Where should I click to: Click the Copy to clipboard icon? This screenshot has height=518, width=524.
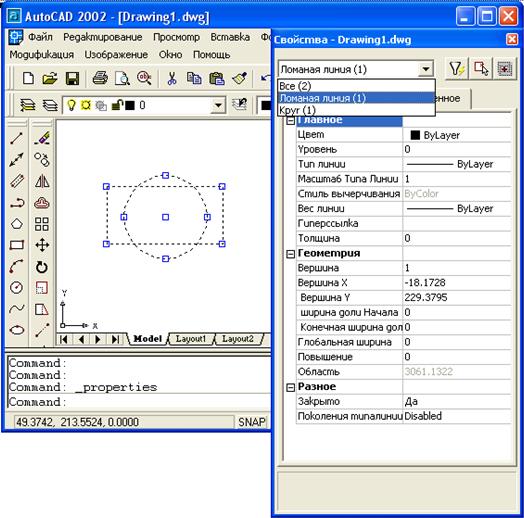click(x=194, y=78)
